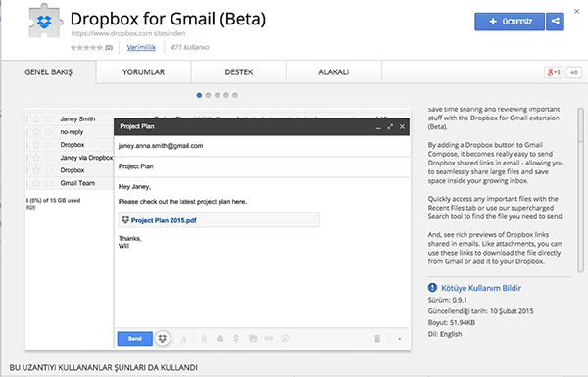This screenshot has width=588, height=377.
Task: Open the more options arrow in compose
Action: click(x=400, y=339)
